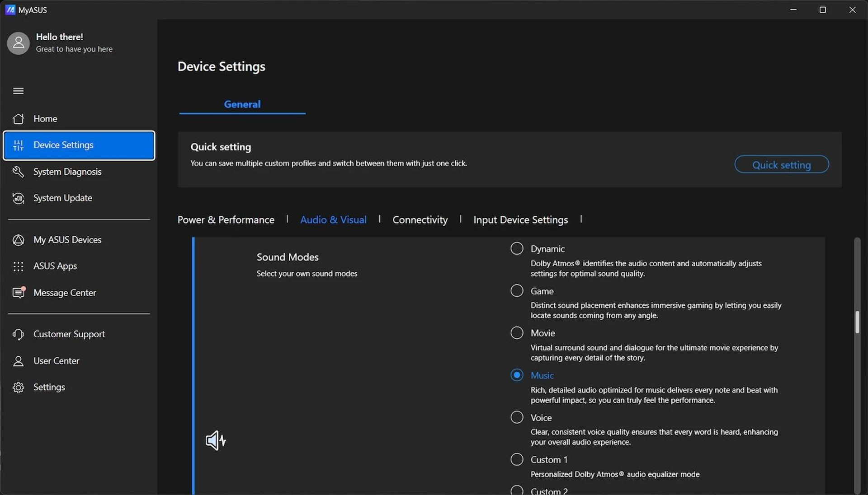Select the Game sound mode

pos(517,290)
